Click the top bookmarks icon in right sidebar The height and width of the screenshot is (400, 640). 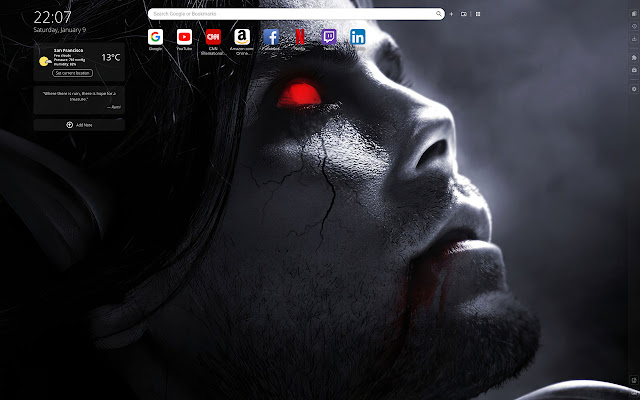tap(634, 13)
